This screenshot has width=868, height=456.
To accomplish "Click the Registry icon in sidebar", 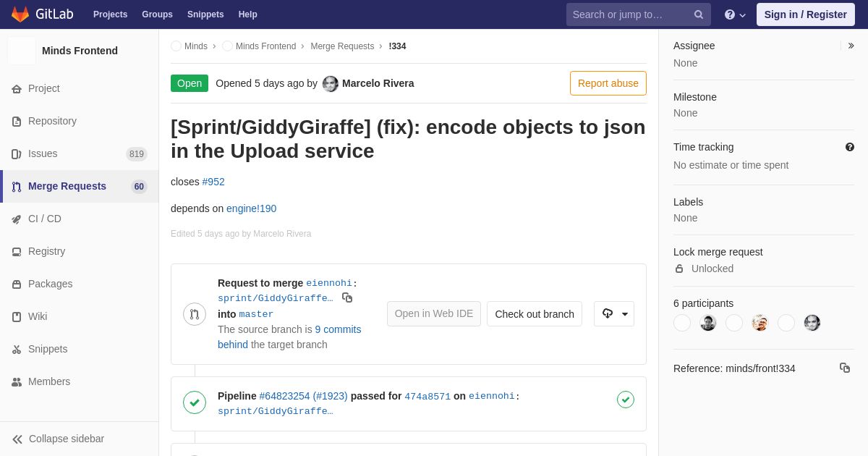I will click(17, 252).
